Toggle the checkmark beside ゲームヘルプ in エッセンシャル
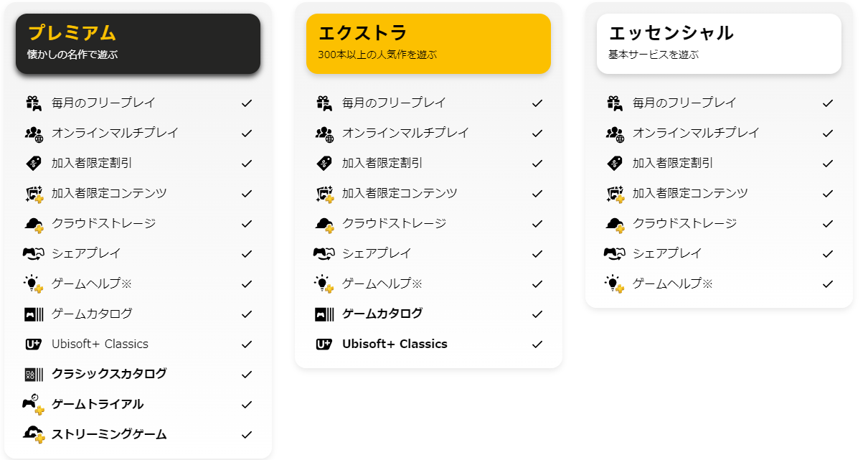868x460 pixels. point(828,283)
